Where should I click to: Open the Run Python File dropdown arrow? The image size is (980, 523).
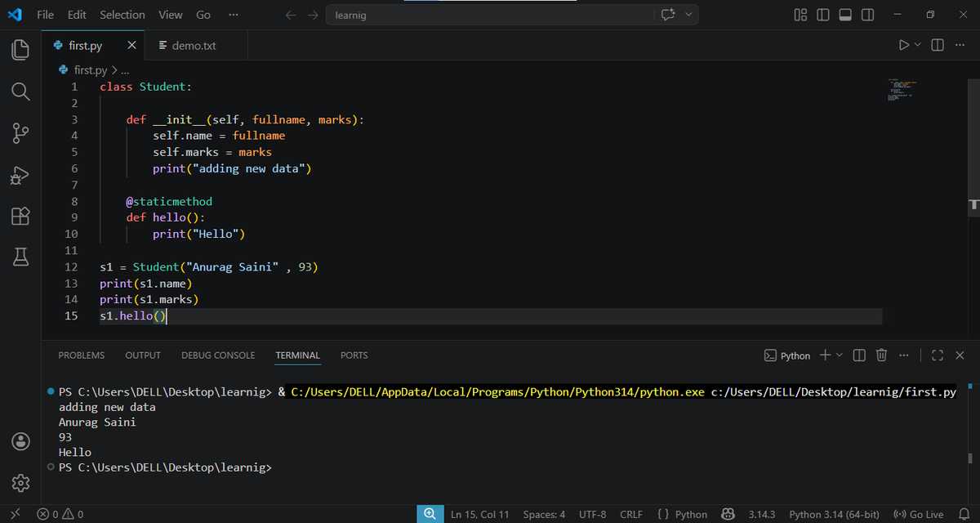coord(918,45)
